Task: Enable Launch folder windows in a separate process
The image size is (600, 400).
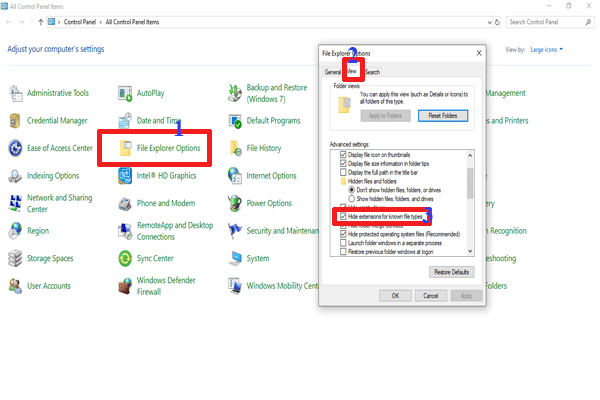Action: coord(343,243)
